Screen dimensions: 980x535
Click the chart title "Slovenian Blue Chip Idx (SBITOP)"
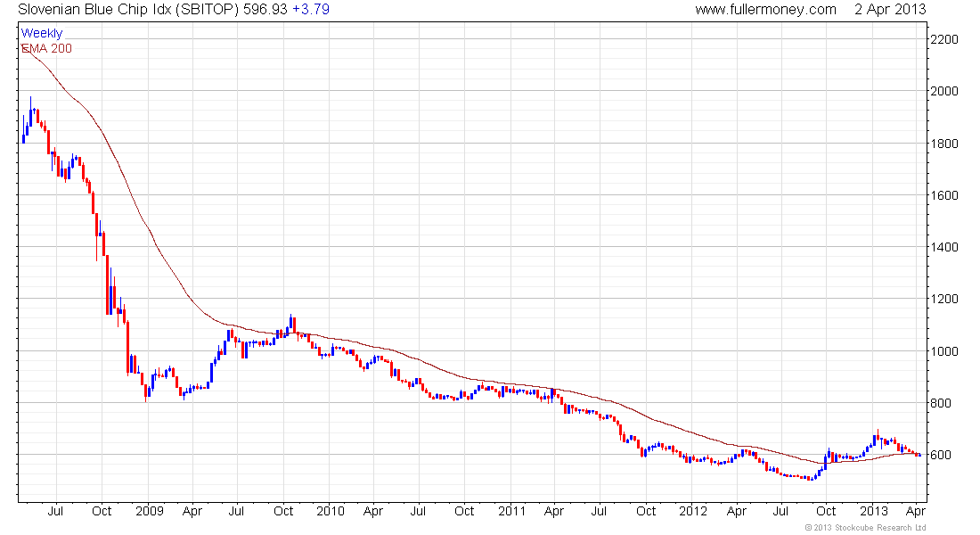click(x=128, y=10)
